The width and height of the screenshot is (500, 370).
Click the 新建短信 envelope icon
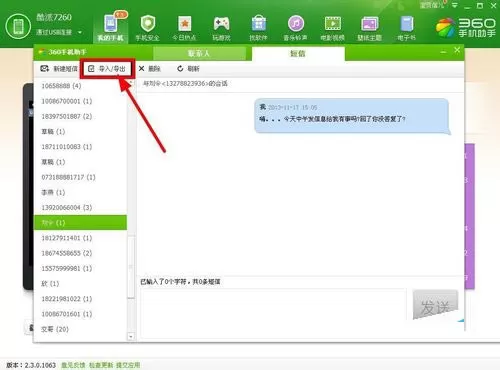44,69
